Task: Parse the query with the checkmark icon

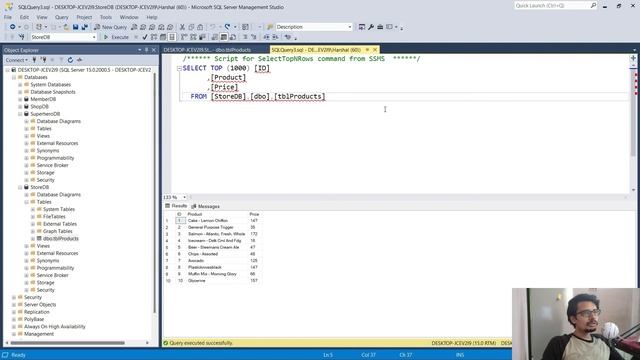Action: tap(144, 37)
